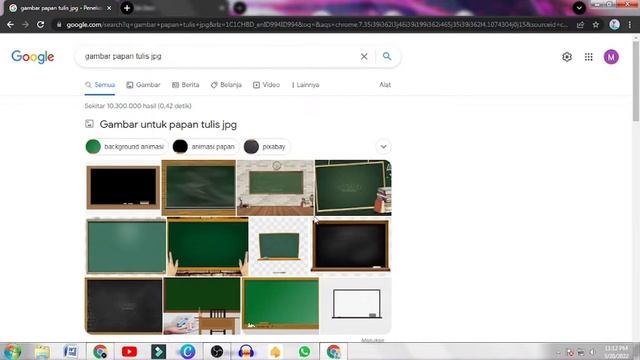Open File Explorer from the taskbar
The width and height of the screenshot is (640, 360).
tap(42, 351)
